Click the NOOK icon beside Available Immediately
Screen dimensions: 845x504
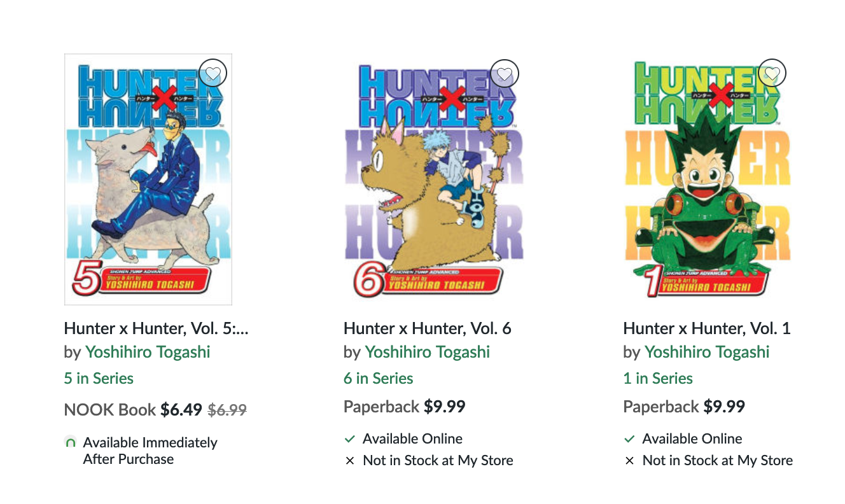(x=71, y=442)
